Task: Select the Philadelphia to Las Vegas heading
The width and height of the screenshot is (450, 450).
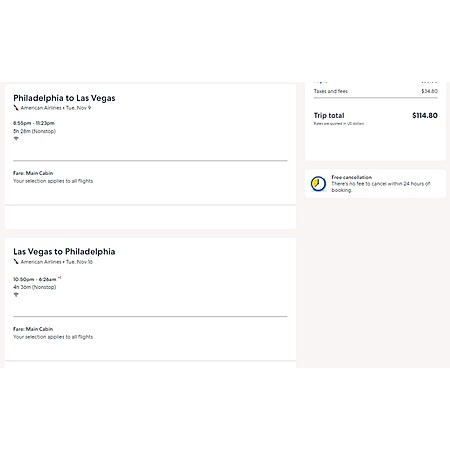Action: tap(64, 98)
